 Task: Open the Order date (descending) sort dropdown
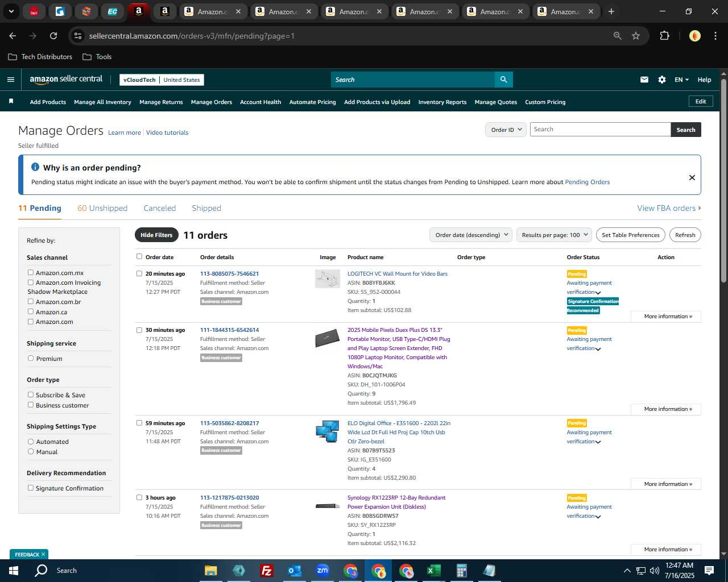(470, 235)
